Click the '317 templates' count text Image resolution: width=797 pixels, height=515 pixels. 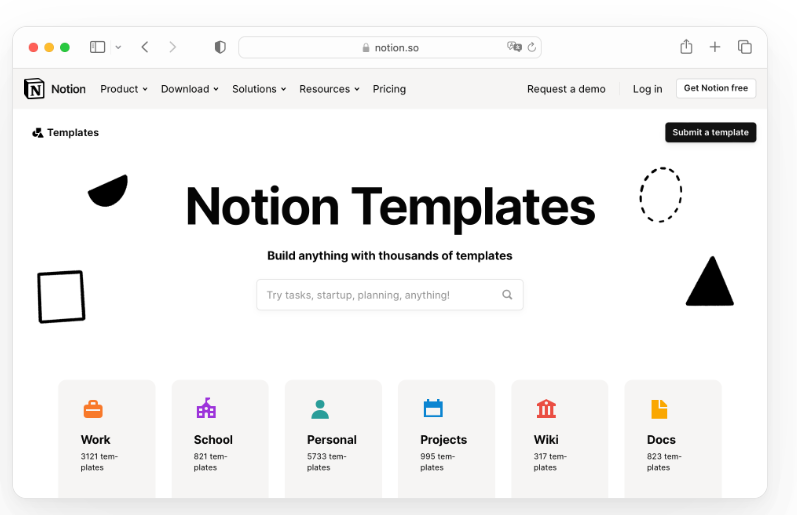tap(550, 462)
